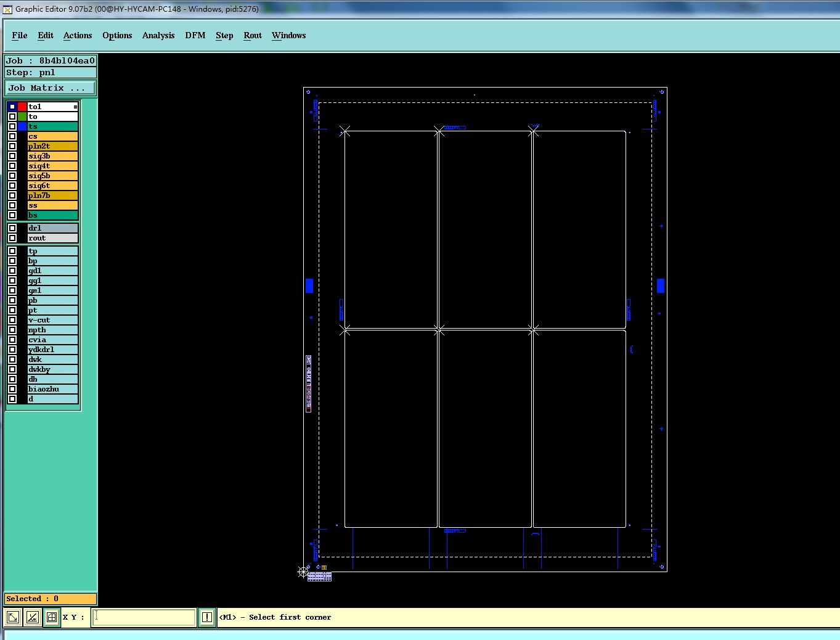Select the gg1 layer name
The image size is (840, 640).
pyautogui.click(x=53, y=281)
